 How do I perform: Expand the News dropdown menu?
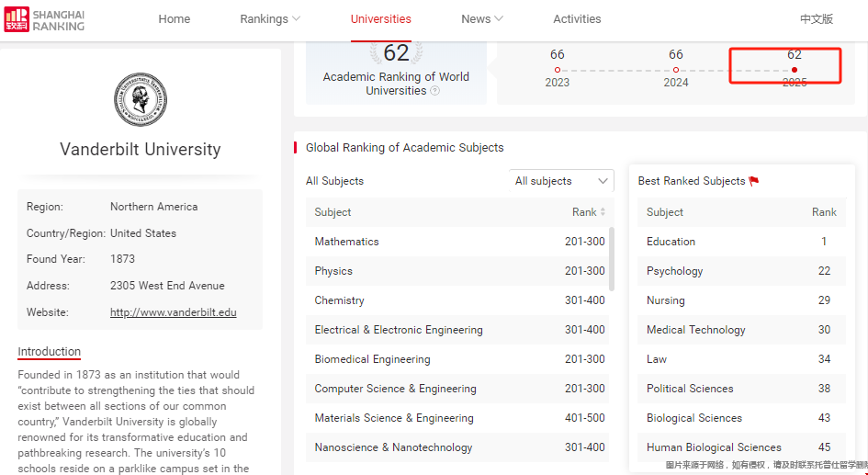pyautogui.click(x=482, y=19)
